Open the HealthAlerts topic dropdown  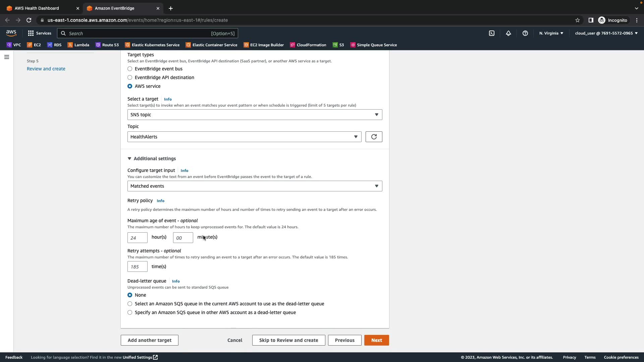pyautogui.click(x=244, y=137)
